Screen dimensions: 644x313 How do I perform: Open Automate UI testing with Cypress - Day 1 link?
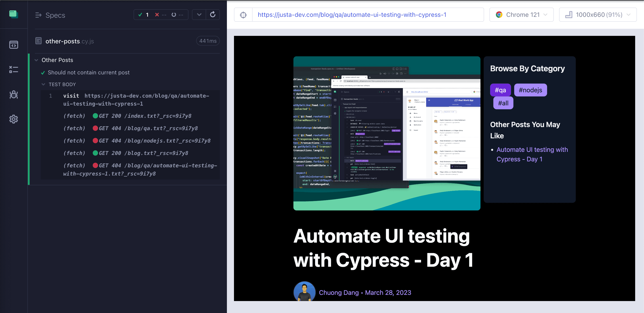click(532, 154)
